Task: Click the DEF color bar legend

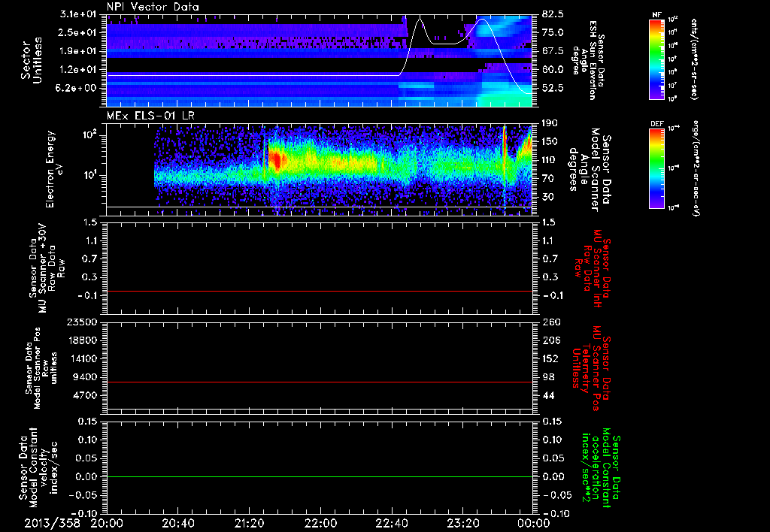Action: point(657,168)
